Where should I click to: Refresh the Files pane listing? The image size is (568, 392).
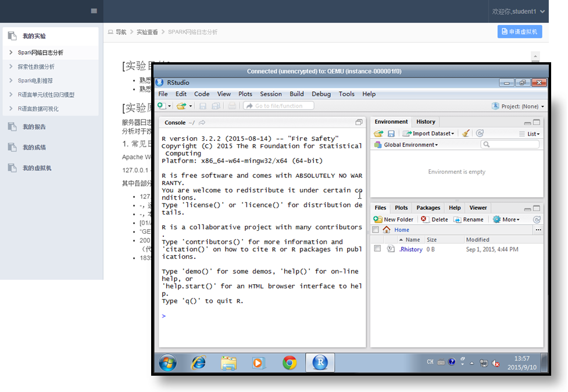coord(537,219)
